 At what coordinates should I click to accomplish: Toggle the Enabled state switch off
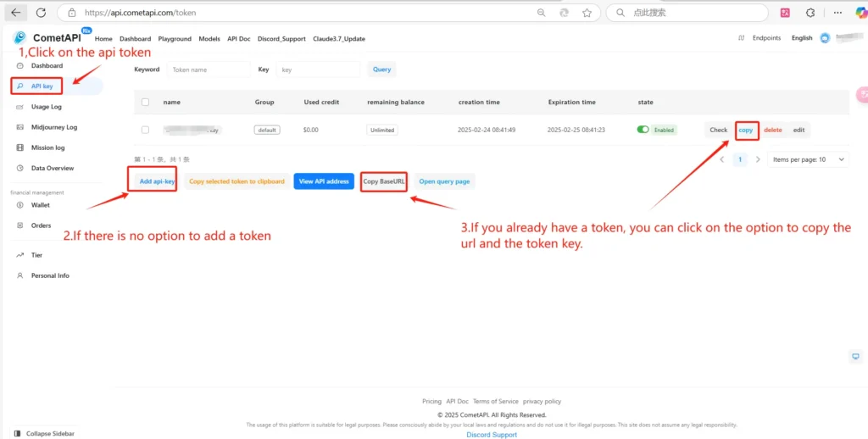[643, 130]
